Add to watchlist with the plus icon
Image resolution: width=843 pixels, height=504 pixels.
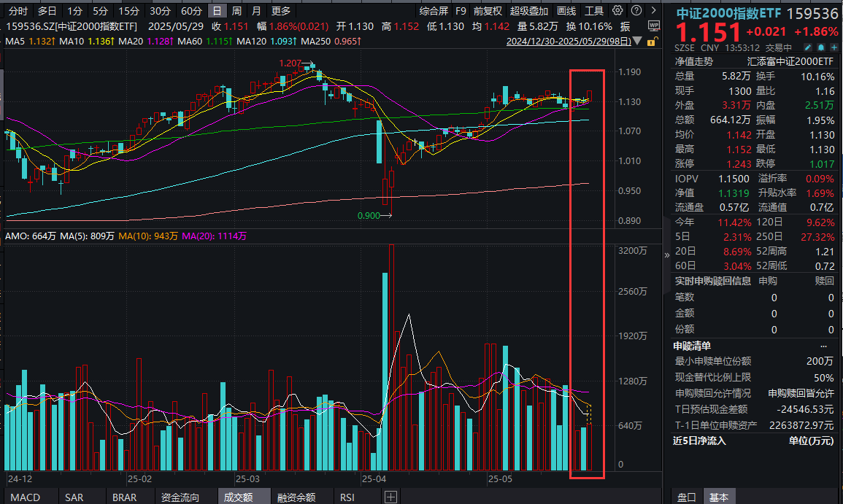coord(834,47)
